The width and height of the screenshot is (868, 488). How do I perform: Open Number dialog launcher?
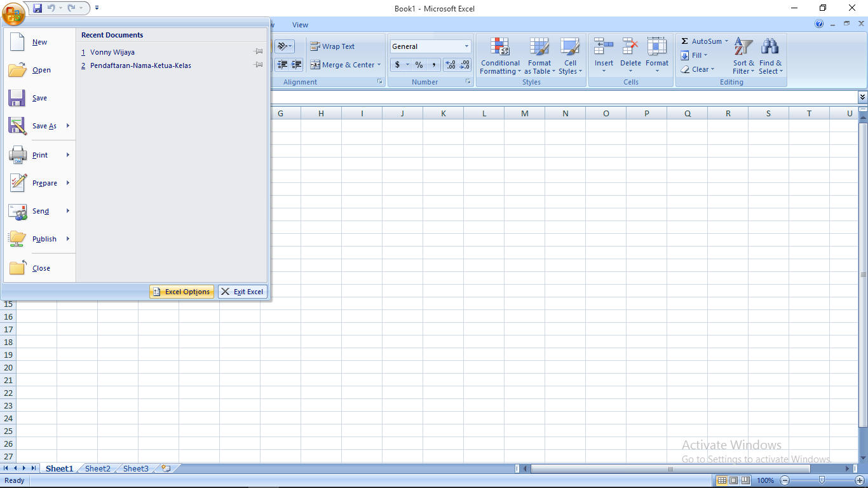click(468, 82)
